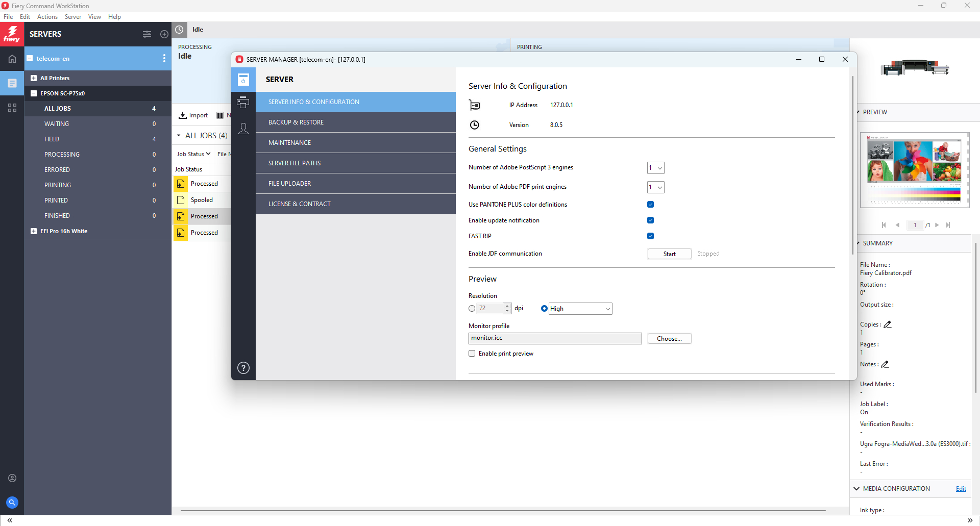The image size is (980, 526).
Task: Edit Copies with the pencil icon
Action: pos(888,324)
